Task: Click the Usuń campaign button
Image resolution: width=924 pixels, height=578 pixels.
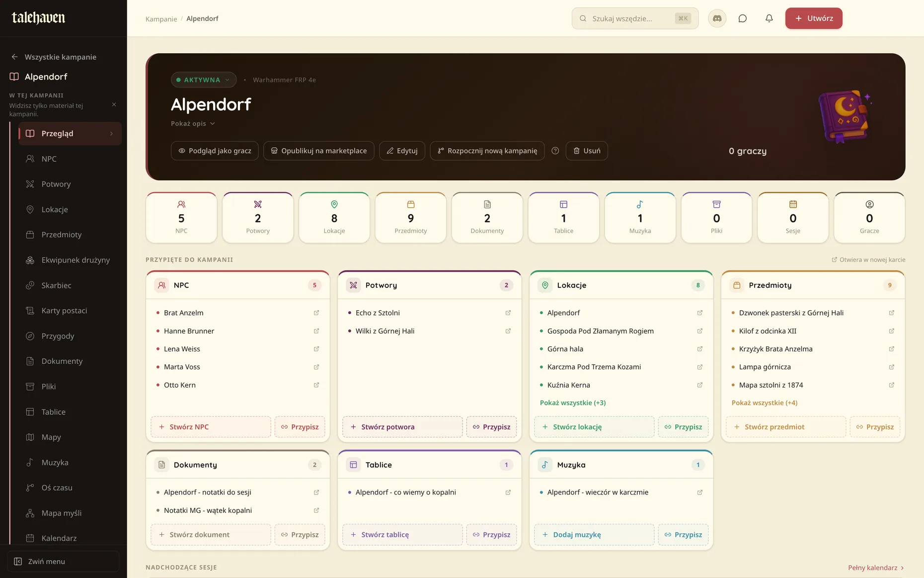Action: click(587, 151)
